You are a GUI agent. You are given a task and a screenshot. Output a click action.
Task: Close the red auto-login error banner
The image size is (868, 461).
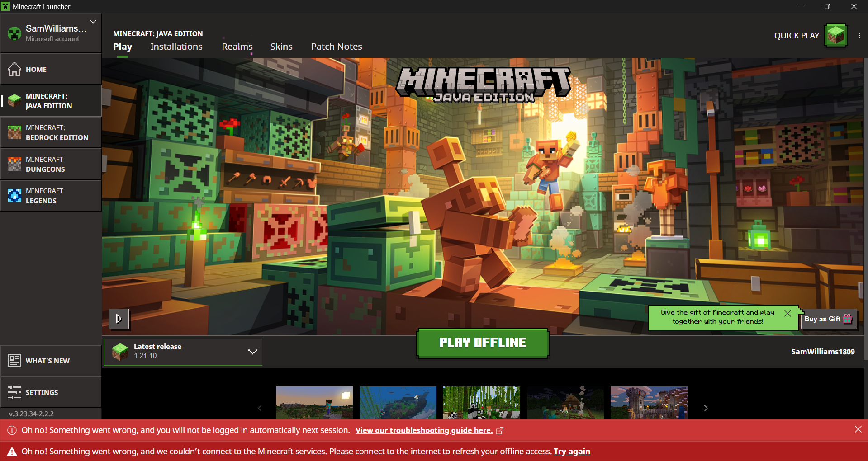point(858,429)
